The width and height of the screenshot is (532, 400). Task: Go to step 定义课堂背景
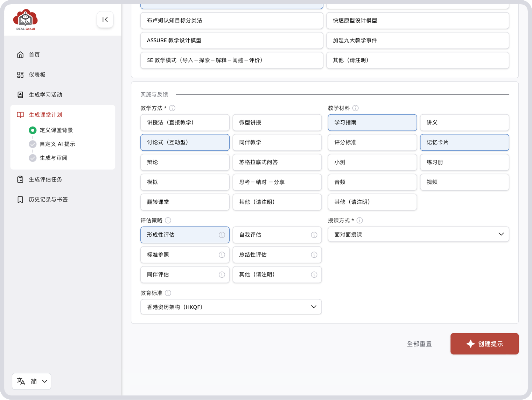(56, 130)
